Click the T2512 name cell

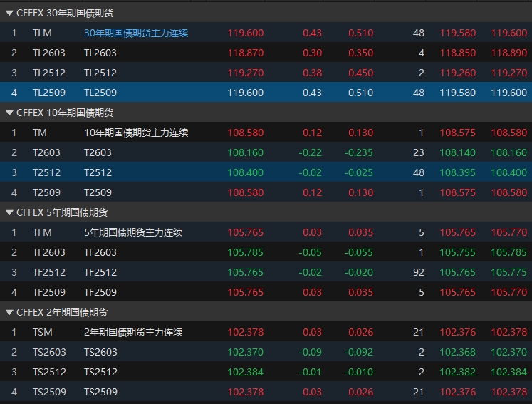[98, 172]
